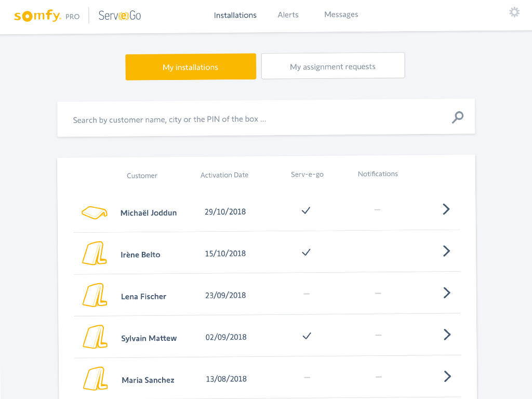Image resolution: width=532 pixels, height=399 pixels.
Task: Click Irène Belto's device icon
Action: [x=94, y=254]
